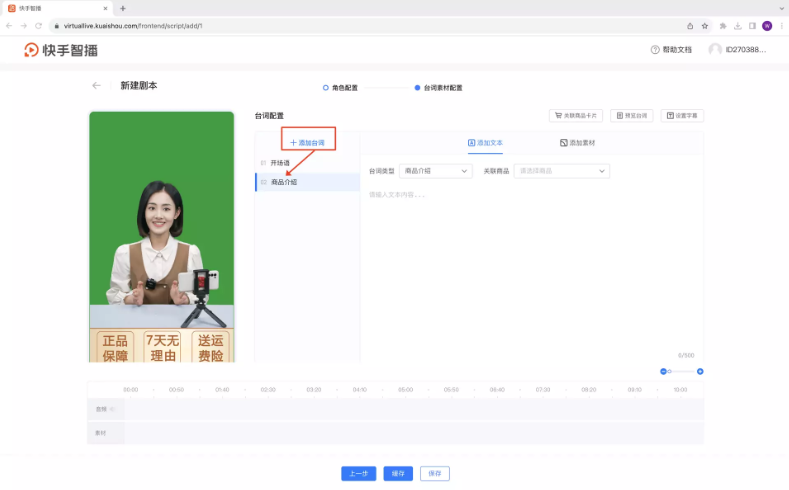This screenshot has height=490, width=789.
Task: Open the 帮助文档 help link
Action: 671,49
